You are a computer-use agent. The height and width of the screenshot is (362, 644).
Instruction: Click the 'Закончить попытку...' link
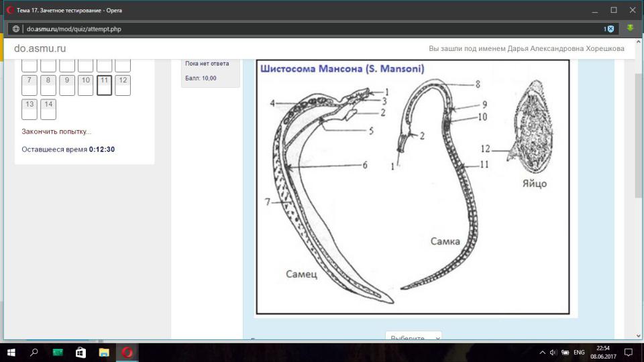point(56,132)
